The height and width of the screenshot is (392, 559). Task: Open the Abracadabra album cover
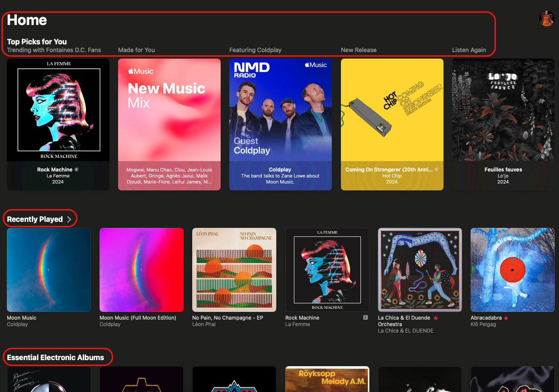click(512, 270)
